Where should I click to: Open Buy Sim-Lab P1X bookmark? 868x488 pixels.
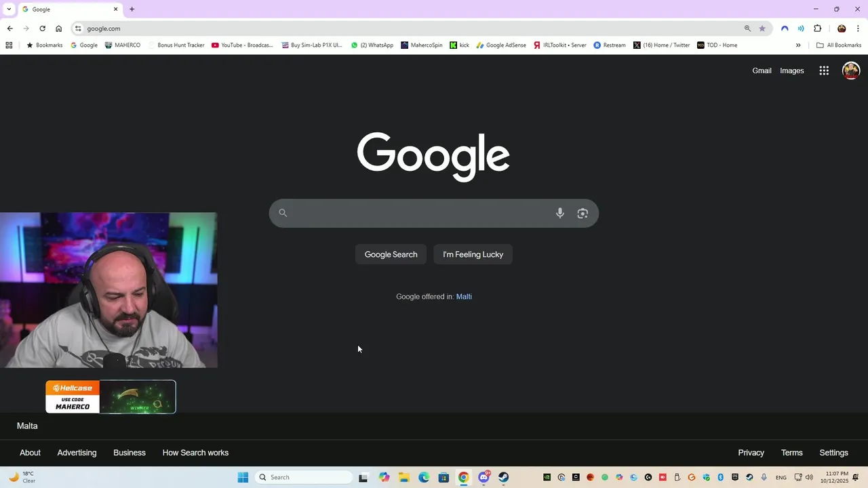pos(312,45)
